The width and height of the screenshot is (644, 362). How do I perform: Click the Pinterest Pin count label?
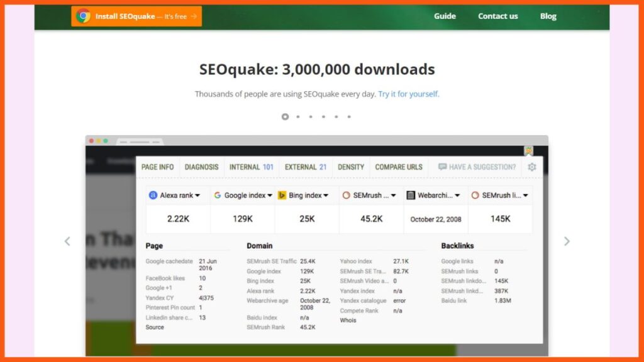(170, 308)
